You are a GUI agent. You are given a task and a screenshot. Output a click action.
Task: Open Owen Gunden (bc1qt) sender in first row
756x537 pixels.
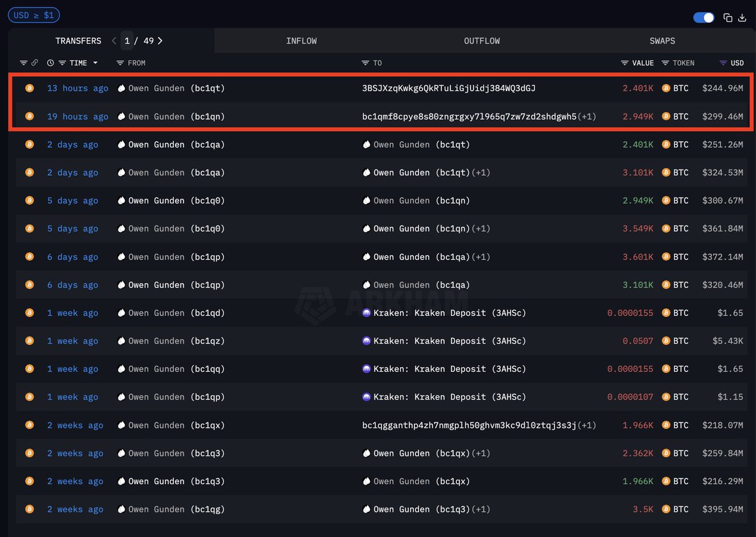tap(176, 88)
